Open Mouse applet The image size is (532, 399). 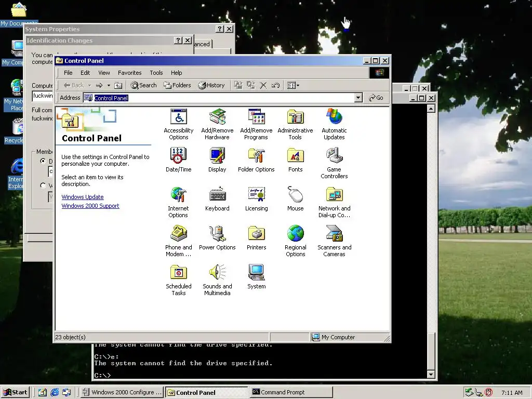tap(295, 199)
